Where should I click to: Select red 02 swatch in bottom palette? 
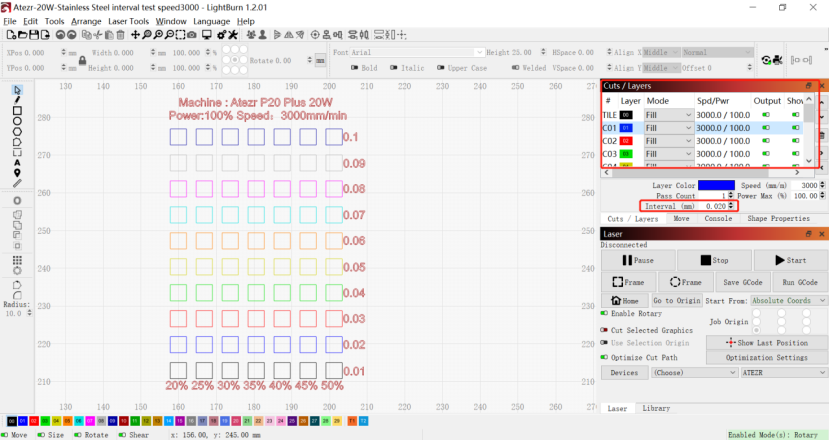point(34,421)
